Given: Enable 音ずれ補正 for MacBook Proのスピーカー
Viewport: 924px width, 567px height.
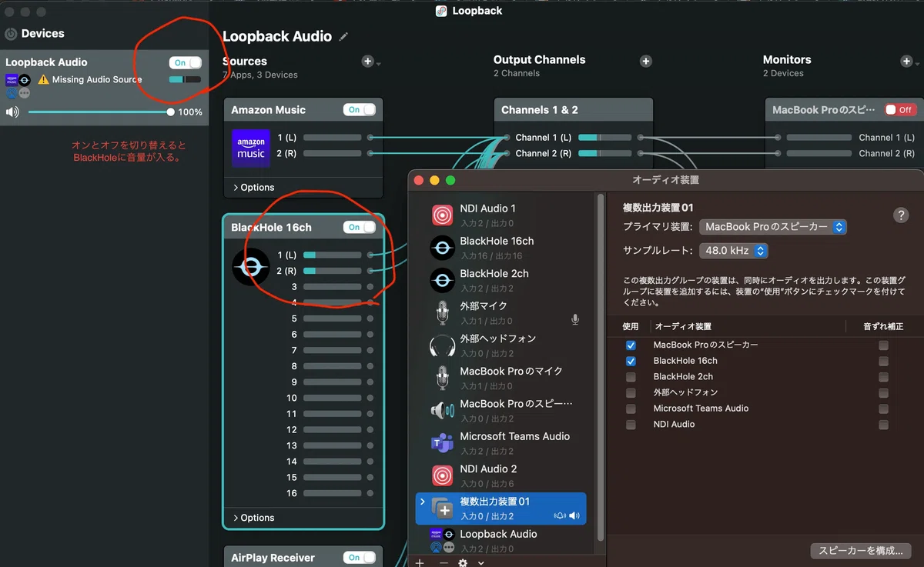Looking at the screenshot, I should click(x=883, y=345).
